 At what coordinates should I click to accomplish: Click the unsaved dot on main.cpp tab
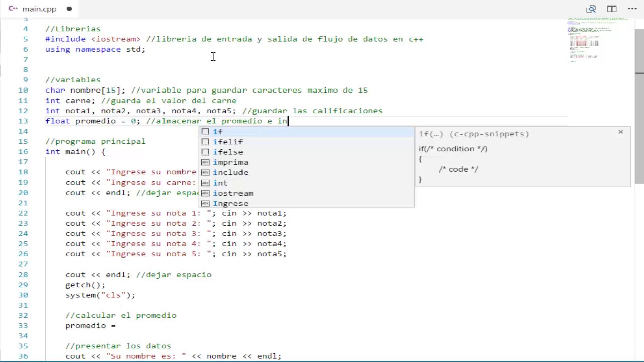(x=69, y=9)
